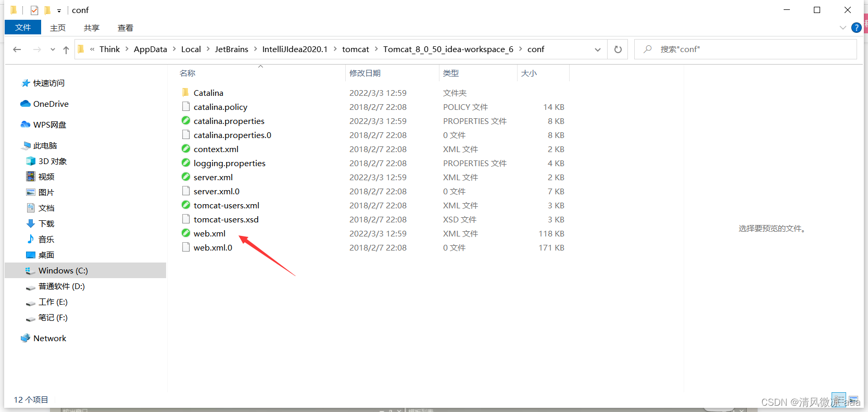Select the catalina.properties.0 file name
The height and width of the screenshot is (412, 868).
tap(232, 135)
